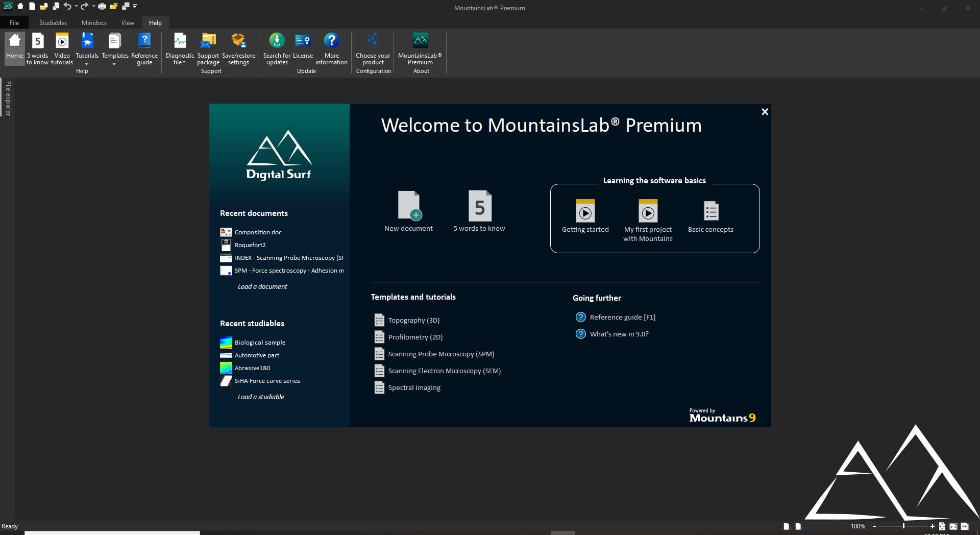Open Automotive part studiable
The image size is (980, 535).
click(250, 355)
